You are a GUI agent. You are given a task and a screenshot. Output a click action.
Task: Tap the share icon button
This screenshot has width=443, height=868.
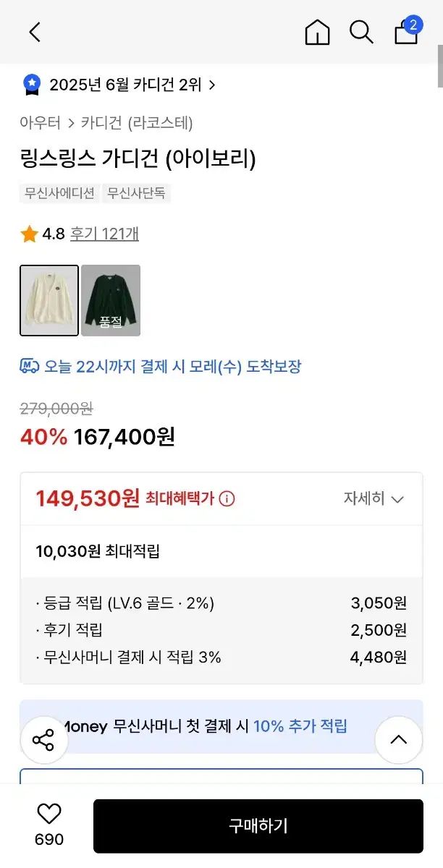44,740
